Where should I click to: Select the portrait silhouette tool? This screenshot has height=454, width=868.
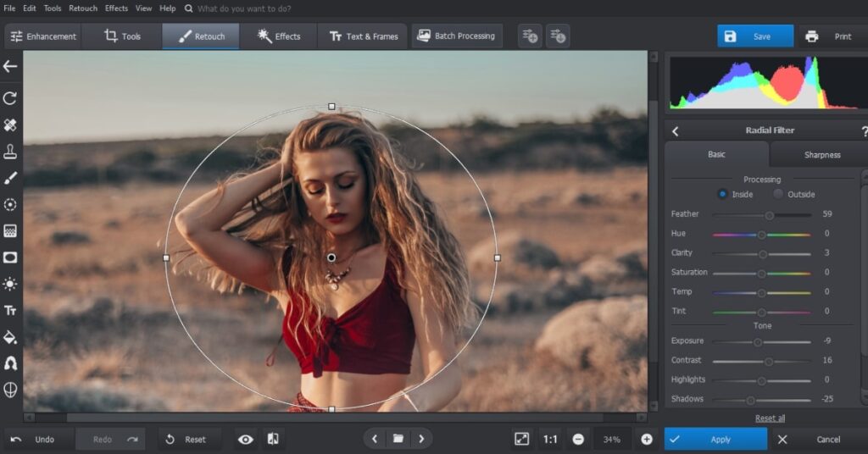pyautogui.click(x=10, y=363)
